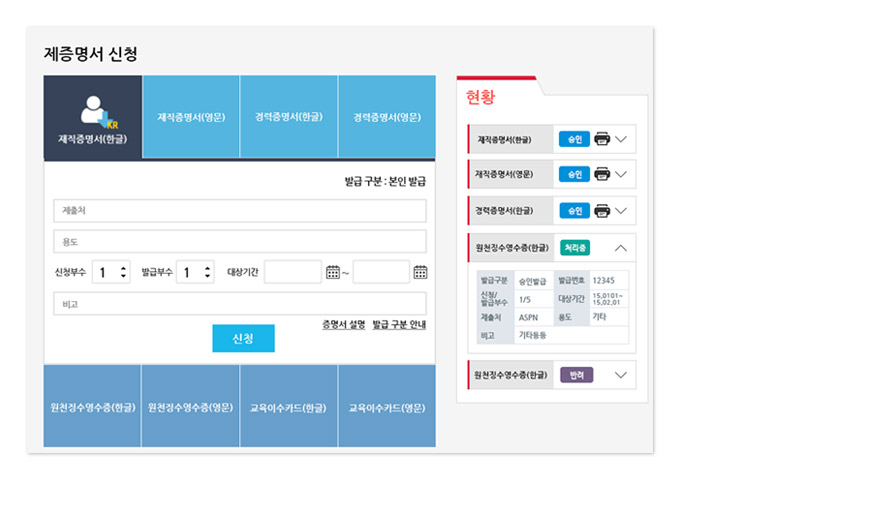Viewport: 870px width, 520px height.
Task: Open the 교육이수카드(영문) tab
Action: click(x=387, y=408)
